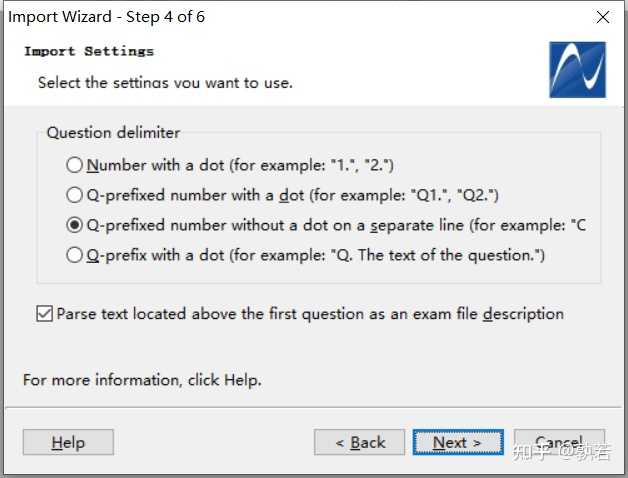Select Q-prefixed number without a dot option
The image size is (628, 478).
click(x=75, y=225)
